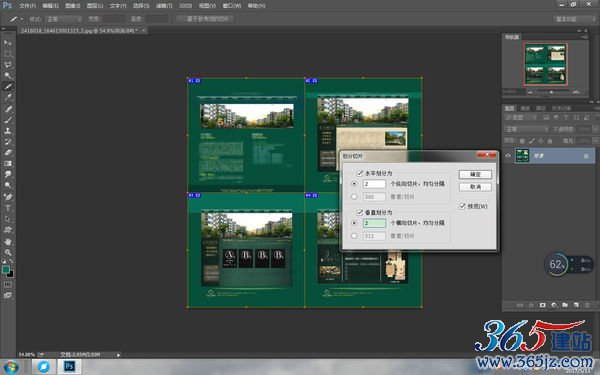Open the workspace switcher dropdown
The height and width of the screenshot is (375, 600).
coord(575,19)
